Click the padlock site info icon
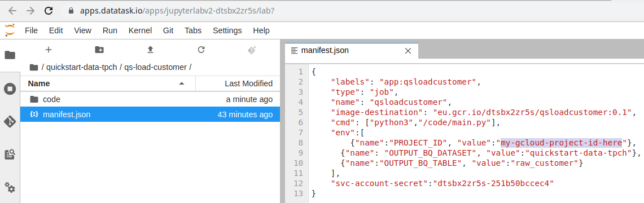Viewport: 644px width, 203px height. (71, 11)
